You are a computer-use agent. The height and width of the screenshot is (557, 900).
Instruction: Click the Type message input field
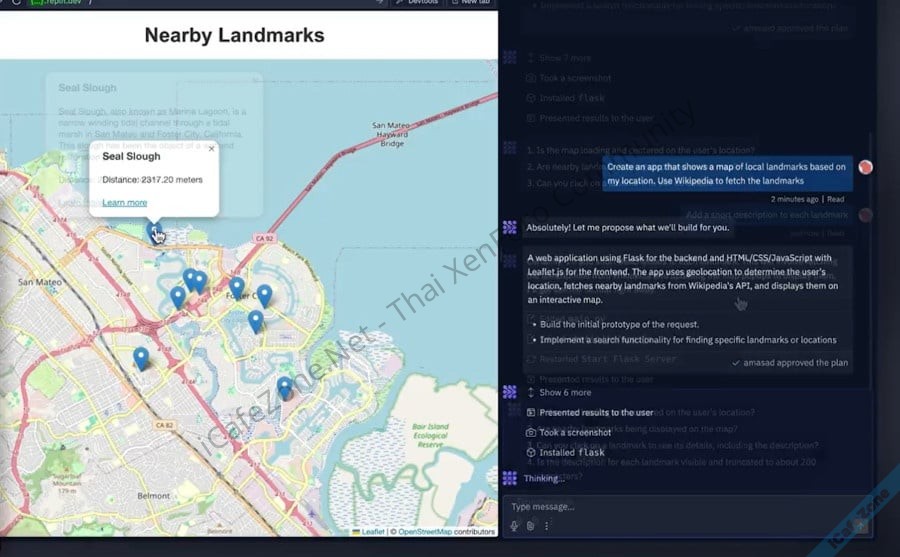pos(680,507)
